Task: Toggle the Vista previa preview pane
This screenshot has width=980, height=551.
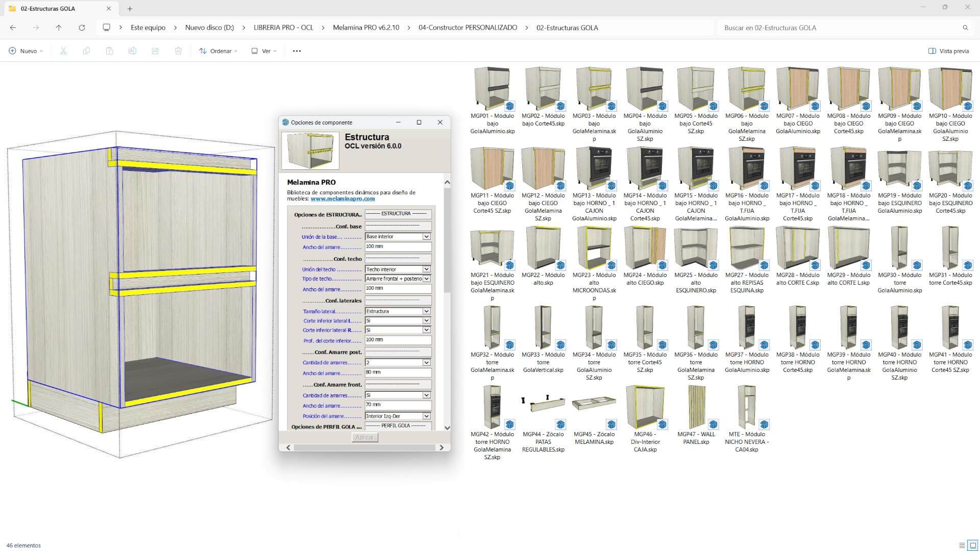Action: click(948, 51)
